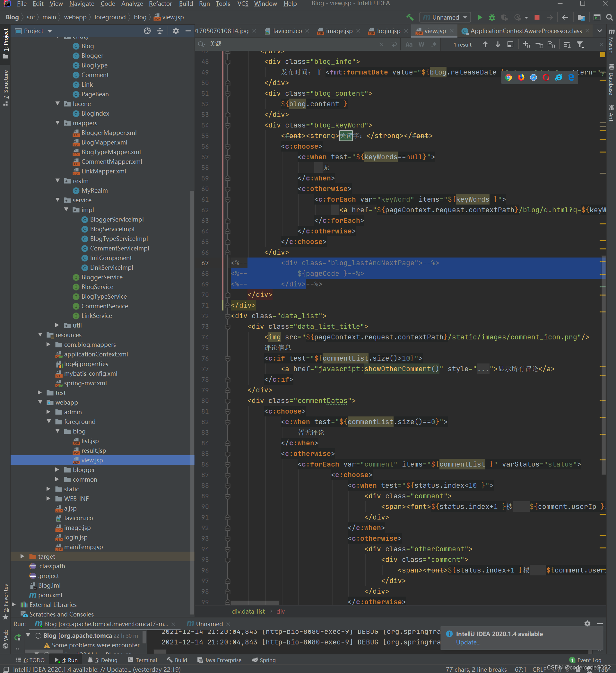The height and width of the screenshot is (673, 616).
Task: Click the Debug bug icon in toolbar
Action: tap(492, 17)
